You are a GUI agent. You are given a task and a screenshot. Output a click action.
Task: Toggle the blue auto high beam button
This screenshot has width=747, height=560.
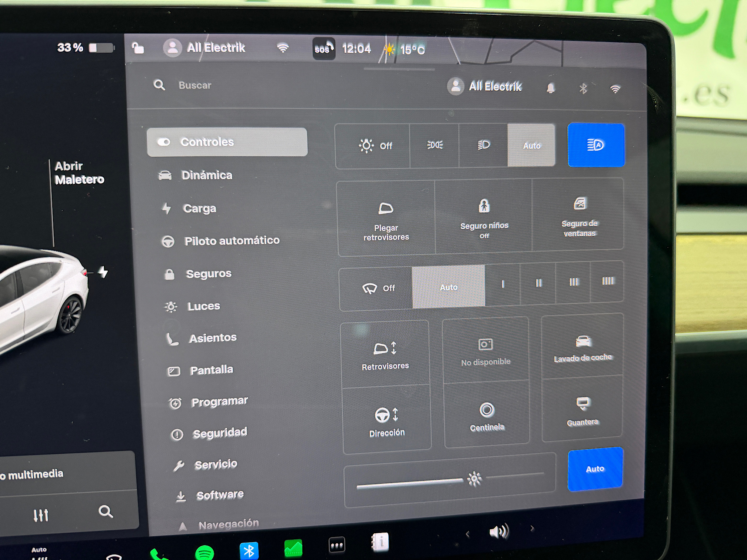click(x=595, y=145)
